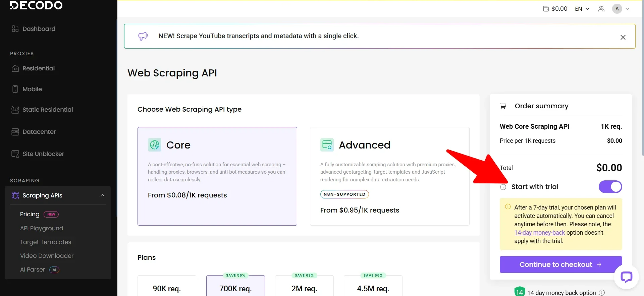
Task: Click the info icon beside Start with trial
Action: click(x=503, y=187)
